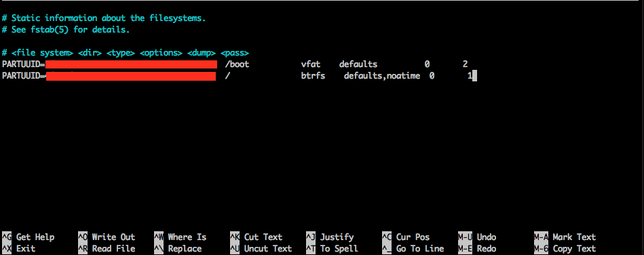Click the ^J Justify shortcut
Image resolution: width=644 pixels, height=255 pixels.
pyautogui.click(x=330, y=237)
